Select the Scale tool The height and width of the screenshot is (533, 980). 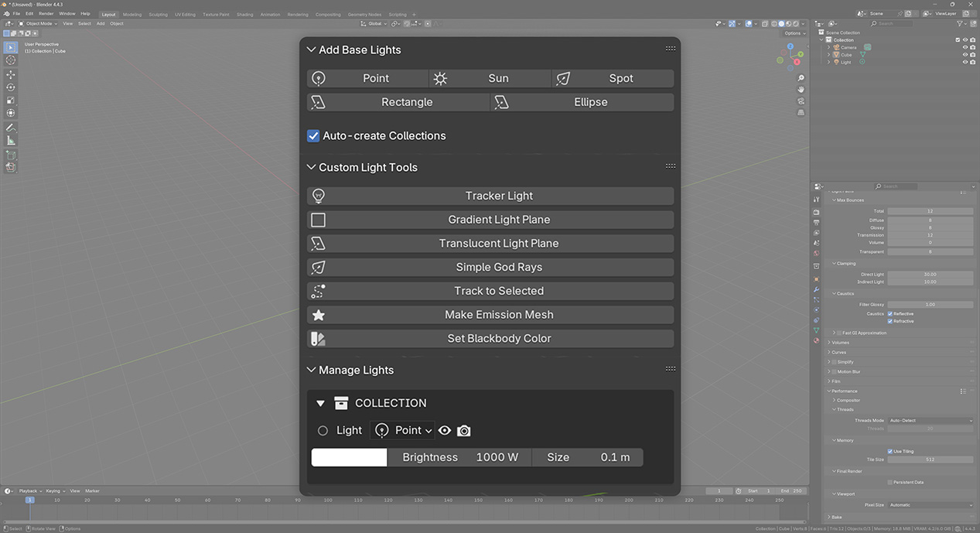pos(11,101)
